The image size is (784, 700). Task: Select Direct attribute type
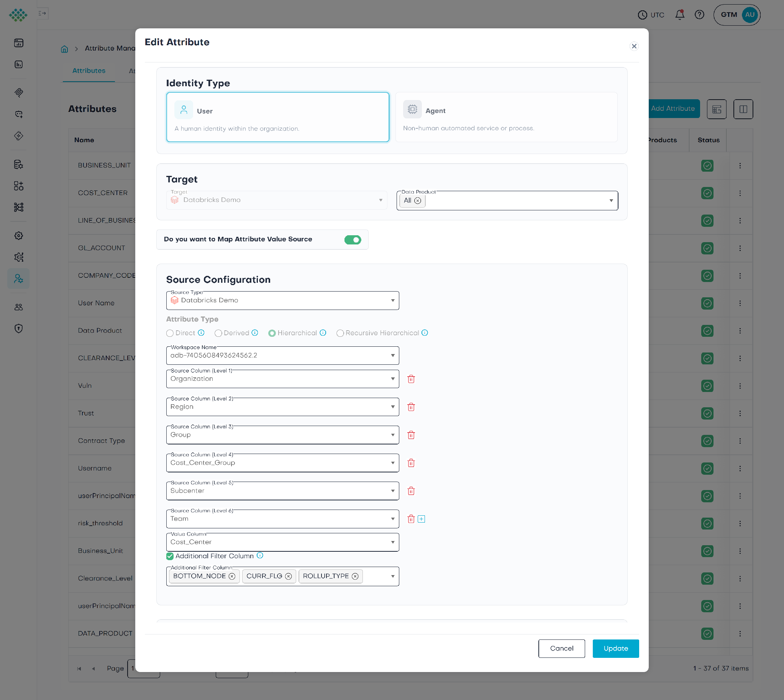coord(170,333)
